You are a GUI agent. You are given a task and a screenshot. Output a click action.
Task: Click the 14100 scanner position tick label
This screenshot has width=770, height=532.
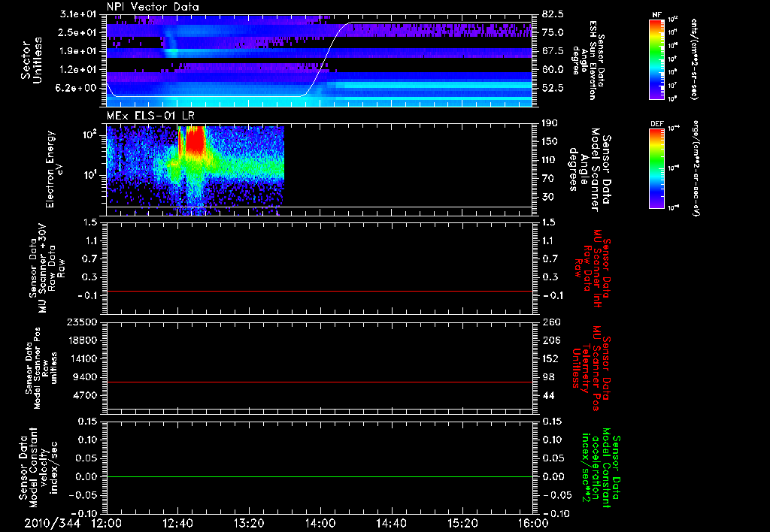pyautogui.click(x=83, y=358)
